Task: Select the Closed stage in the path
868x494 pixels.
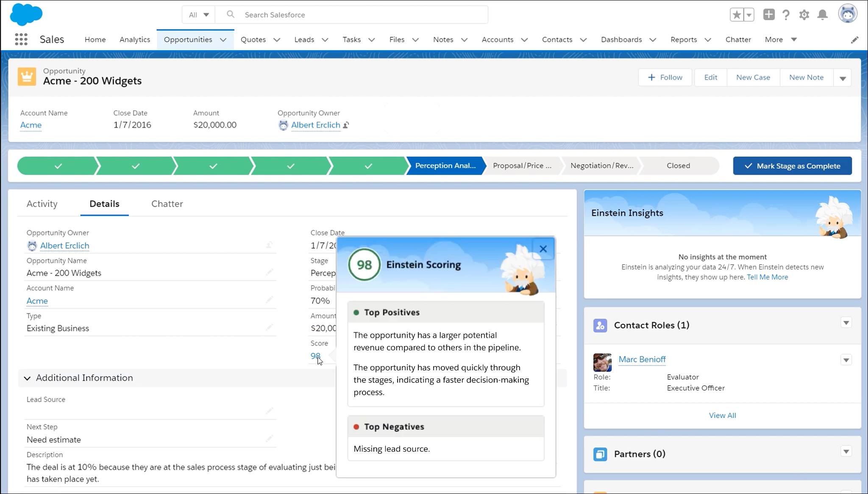Action: 678,166
